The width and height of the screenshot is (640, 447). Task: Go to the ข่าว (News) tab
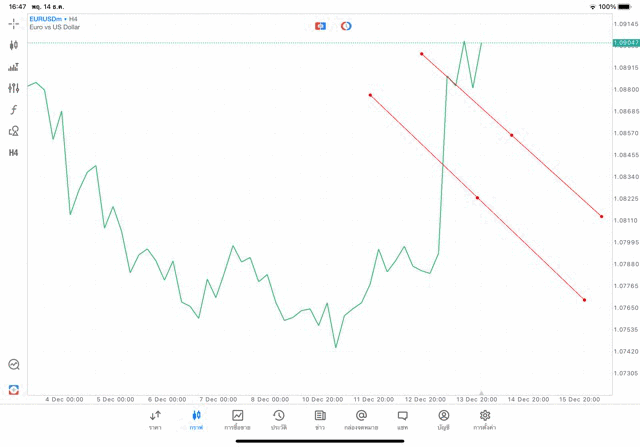pos(320,420)
